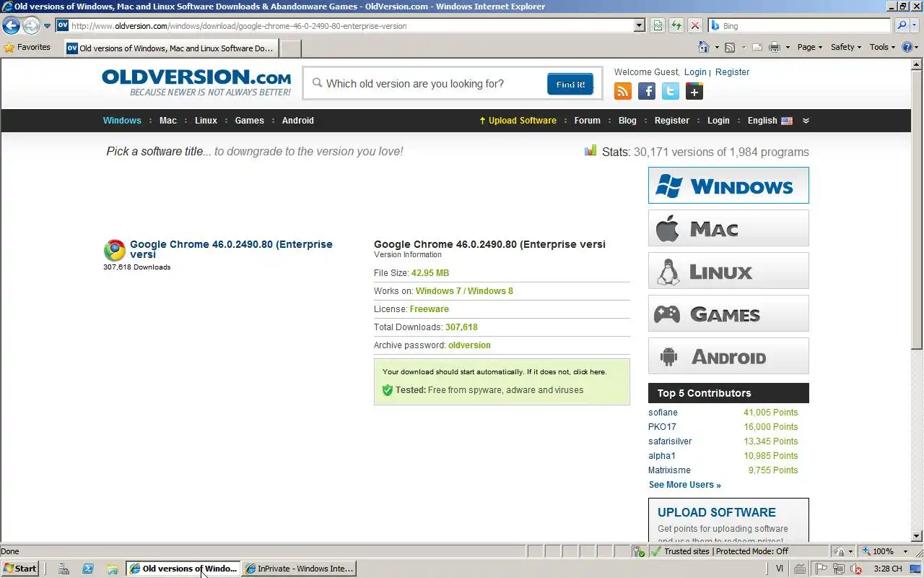Select Games in the navigation bar
The image size is (924, 578).
tap(250, 121)
